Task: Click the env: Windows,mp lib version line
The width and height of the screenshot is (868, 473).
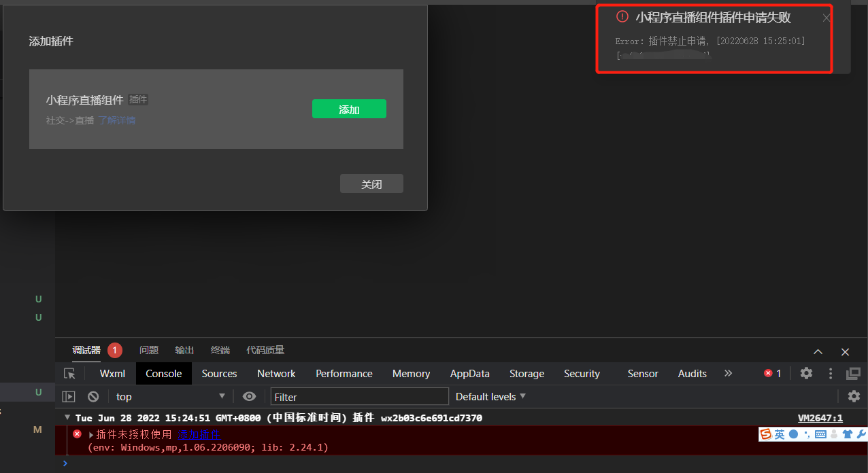Action: pos(208,447)
